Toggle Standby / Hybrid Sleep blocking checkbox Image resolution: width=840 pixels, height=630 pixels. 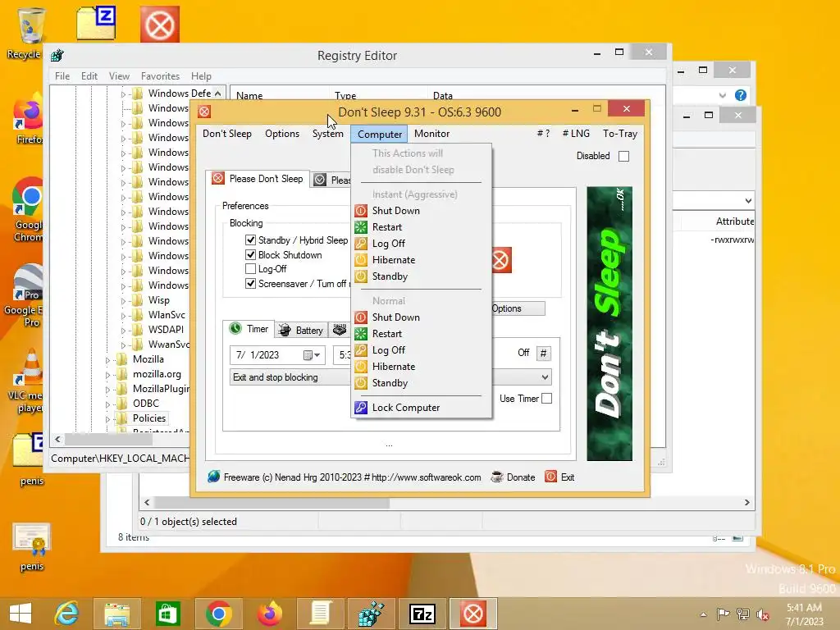click(250, 240)
